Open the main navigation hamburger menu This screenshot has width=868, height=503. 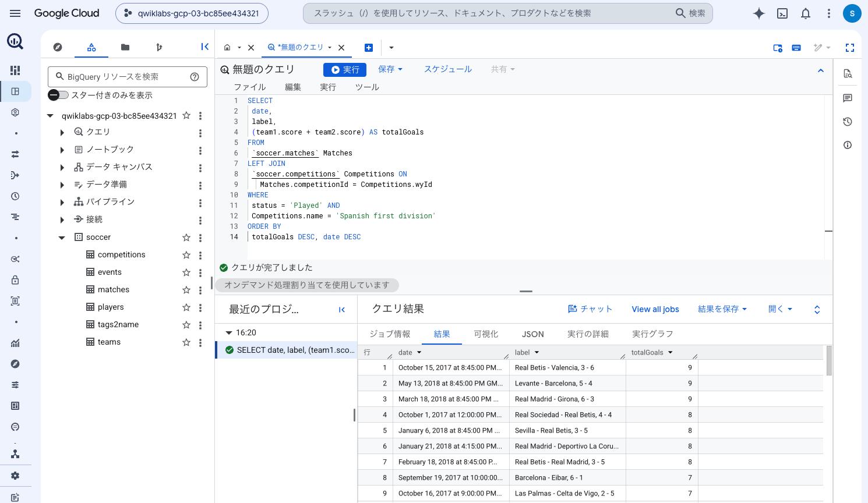pos(15,13)
